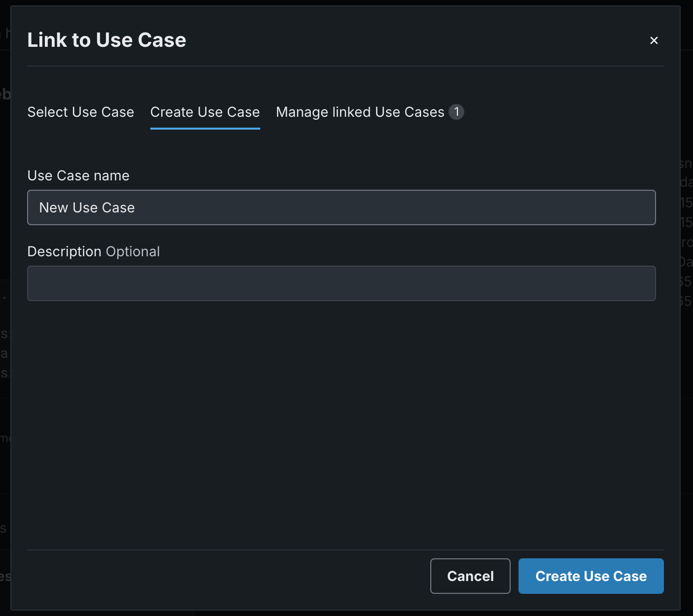Close the Link to Use Case dialog

[654, 40]
